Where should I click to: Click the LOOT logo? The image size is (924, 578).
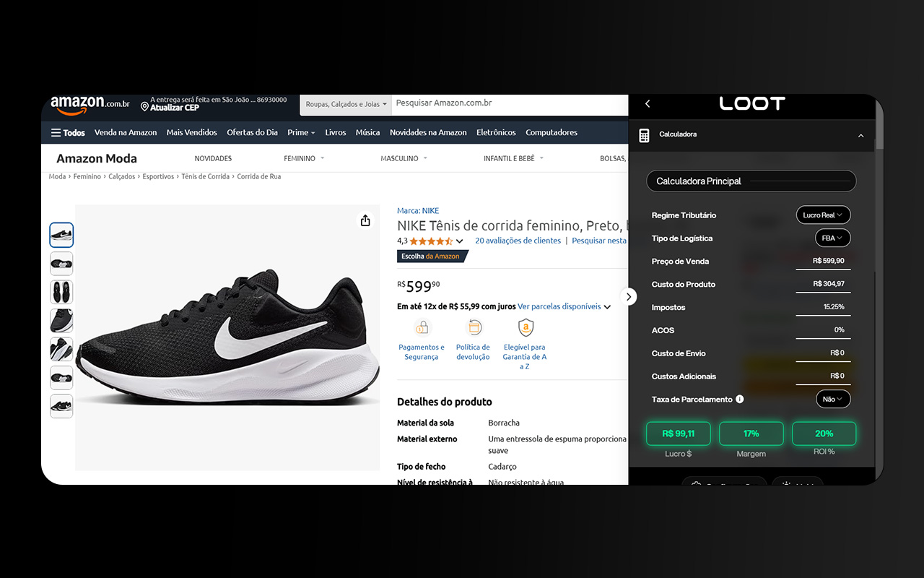point(751,104)
